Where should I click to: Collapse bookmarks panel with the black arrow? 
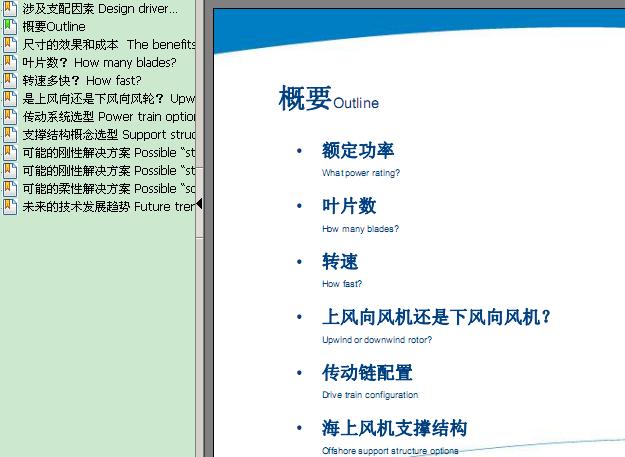click(x=199, y=204)
